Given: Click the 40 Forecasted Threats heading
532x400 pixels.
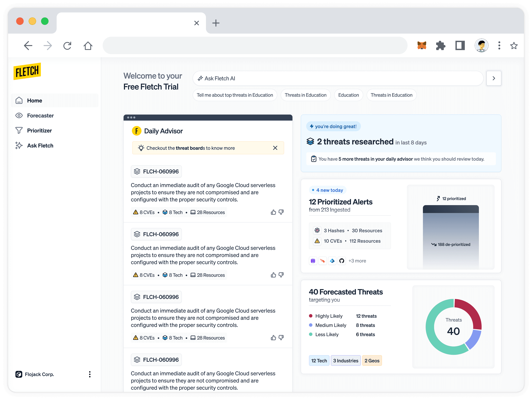Looking at the screenshot, I should click(346, 292).
